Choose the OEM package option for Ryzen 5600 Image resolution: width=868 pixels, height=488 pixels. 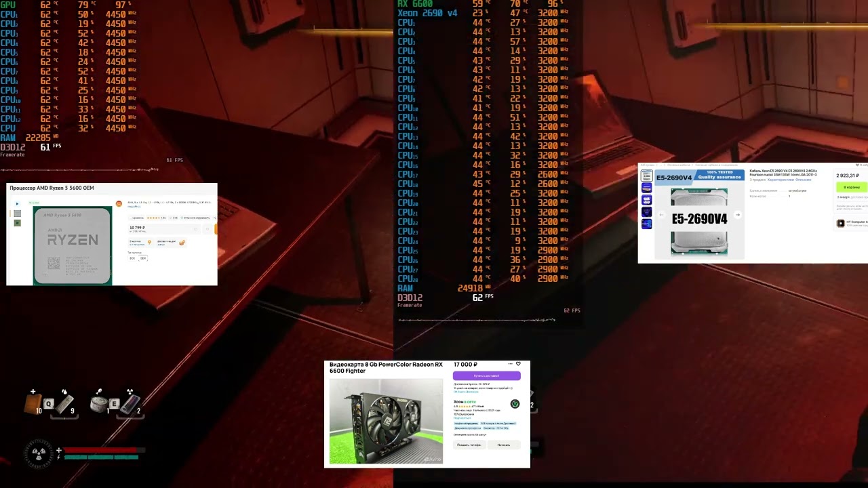142,258
